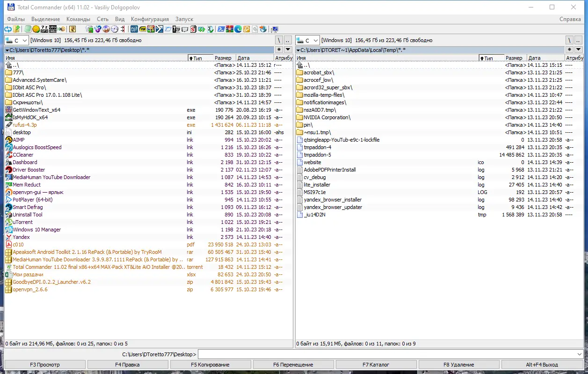Click the green up-arrow toolbar icon
This screenshot has height=374, width=588.
coord(16,29)
